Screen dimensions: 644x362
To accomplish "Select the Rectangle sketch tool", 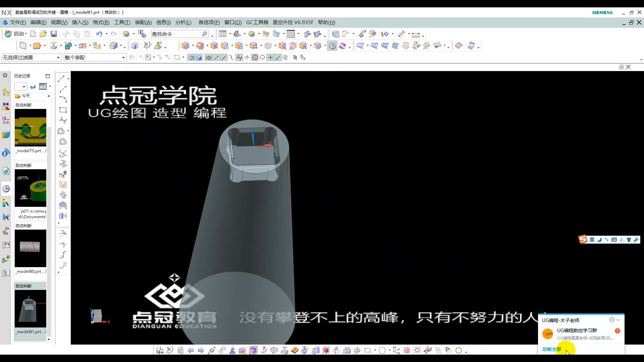I will [63, 110].
